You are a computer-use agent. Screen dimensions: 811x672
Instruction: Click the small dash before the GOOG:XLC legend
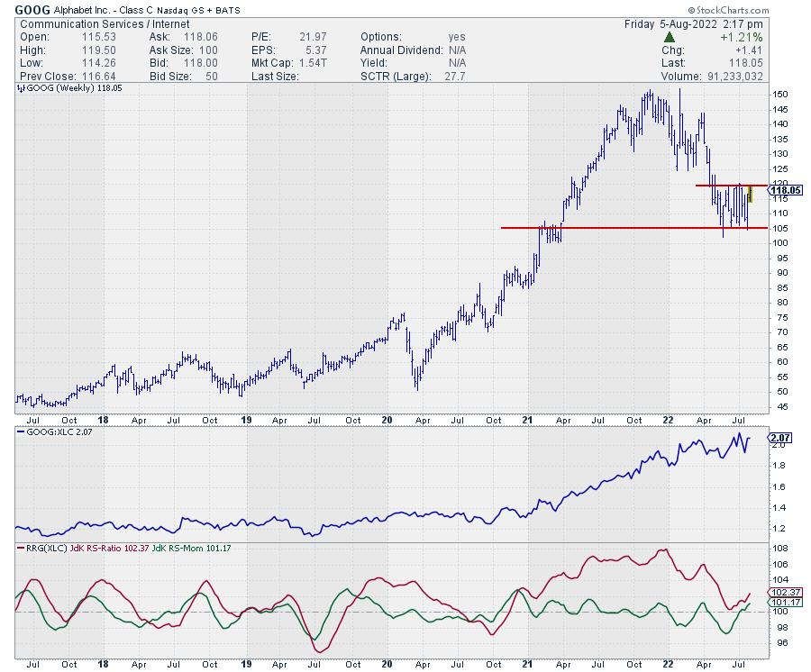(19, 432)
